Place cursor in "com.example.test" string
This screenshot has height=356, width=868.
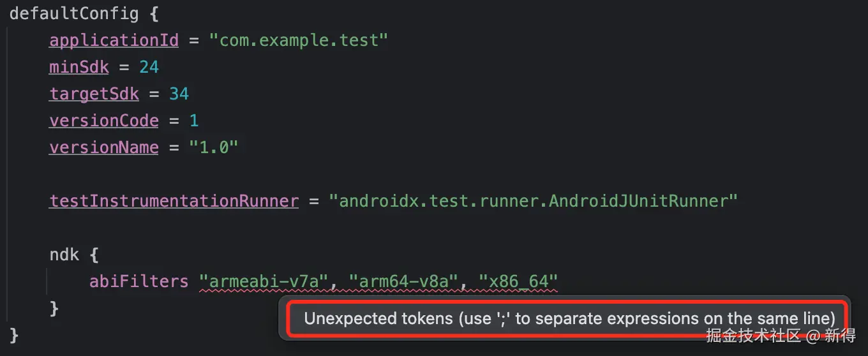pos(299,40)
